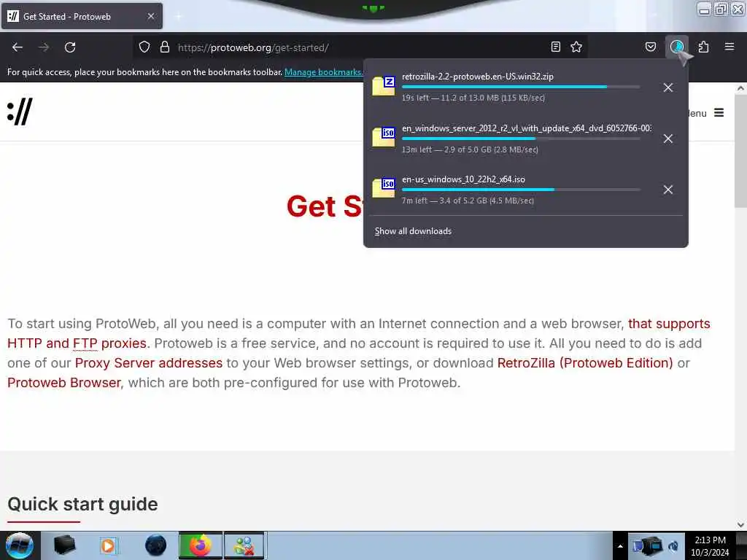Screen dimensions: 747x560
Task: Show hidden system tray icons
Action: click(x=620, y=546)
